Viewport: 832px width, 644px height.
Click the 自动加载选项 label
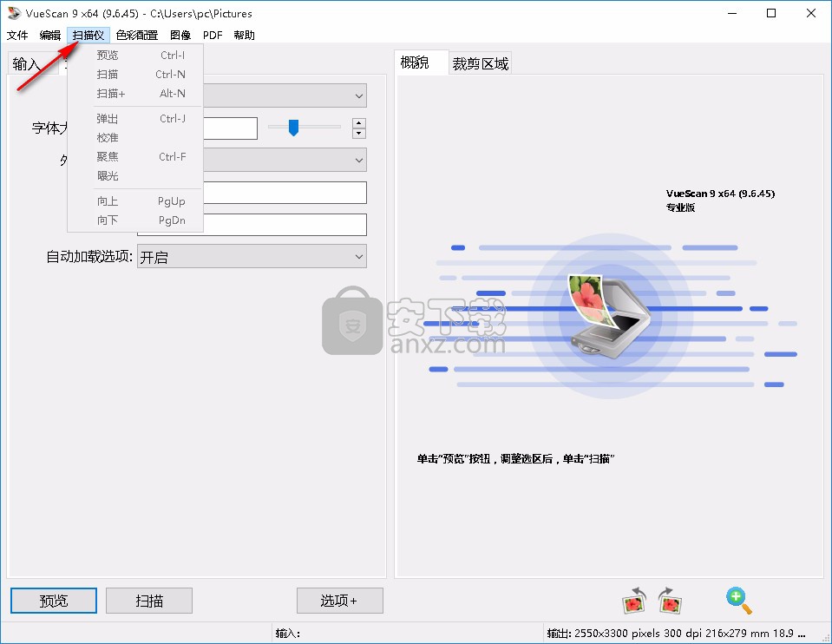pyautogui.click(x=89, y=256)
